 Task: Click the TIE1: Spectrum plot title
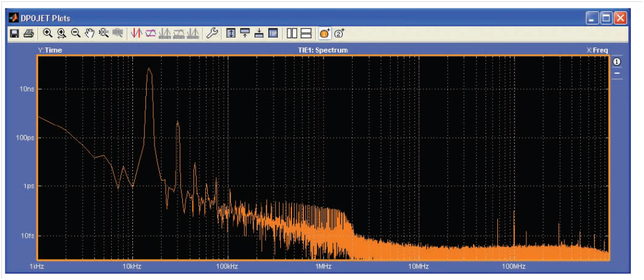tap(322, 50)
